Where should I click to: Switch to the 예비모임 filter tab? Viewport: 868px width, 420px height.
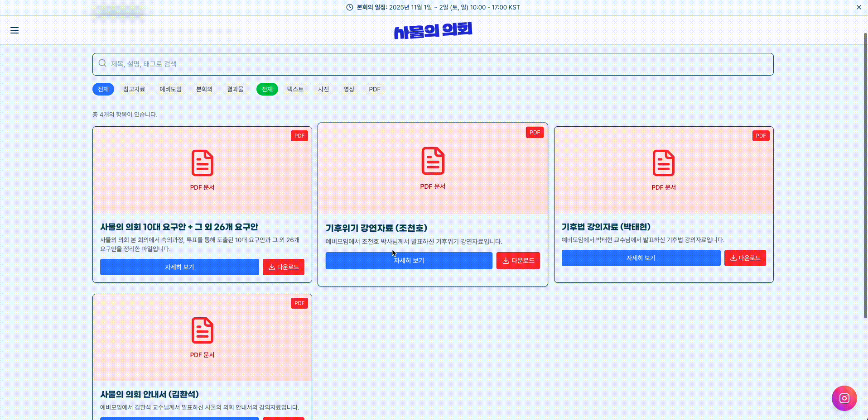170,89
